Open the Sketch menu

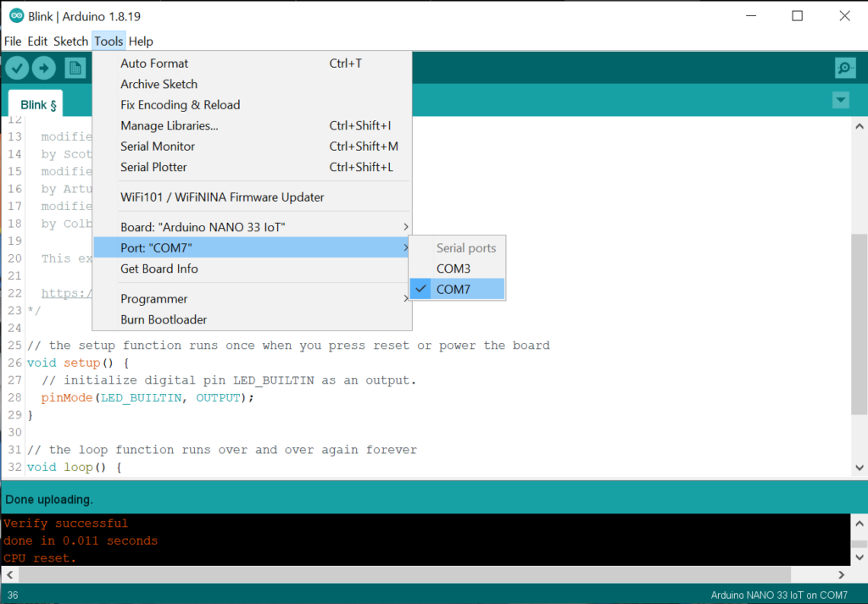tap(70, 41)
